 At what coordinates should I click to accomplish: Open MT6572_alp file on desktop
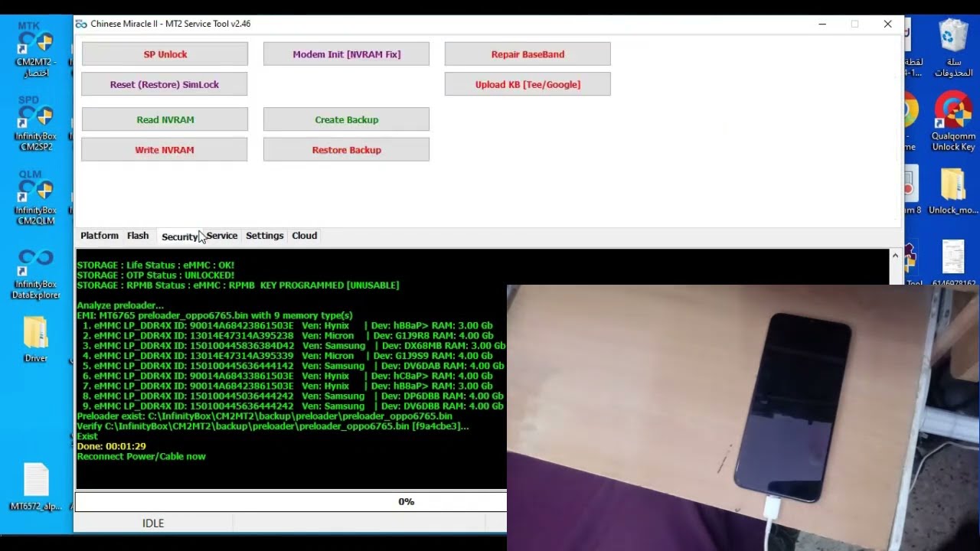(x=35, y=486)
